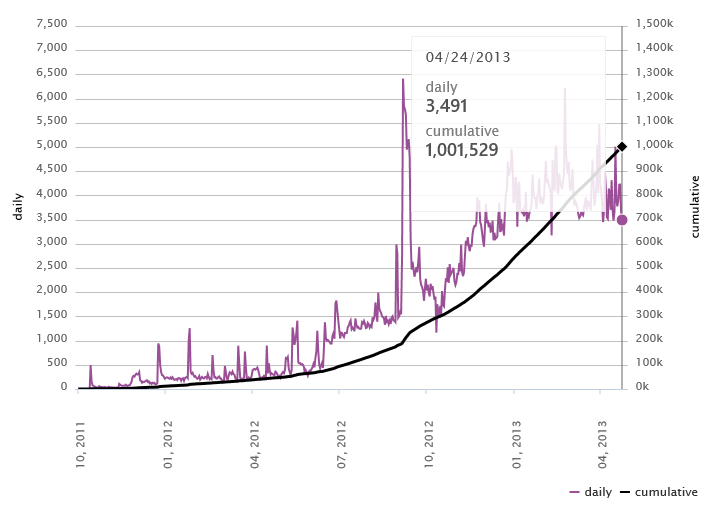Click the right y-axis title cumulative
The width and height of the screenshot is (711, 508).
(695, 205)
